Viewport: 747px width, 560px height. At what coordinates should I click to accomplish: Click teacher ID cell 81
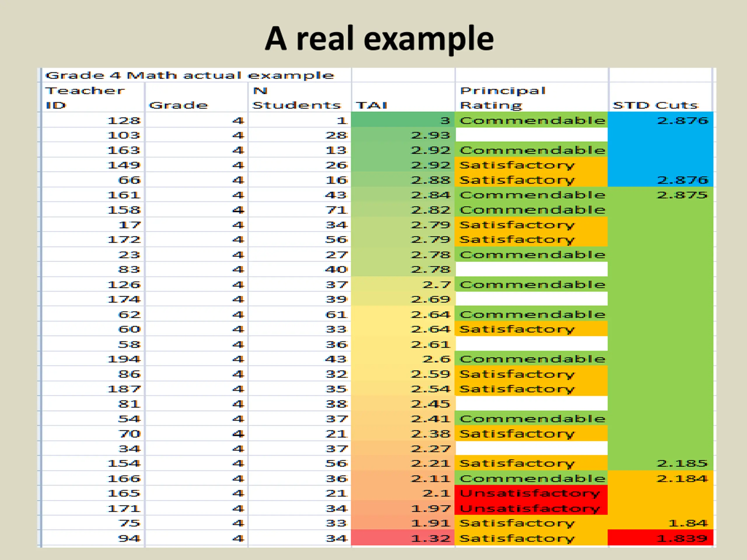point(93,403)
